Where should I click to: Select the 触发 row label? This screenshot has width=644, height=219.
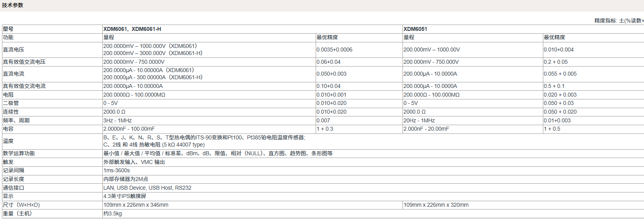[x=8, y=162]
